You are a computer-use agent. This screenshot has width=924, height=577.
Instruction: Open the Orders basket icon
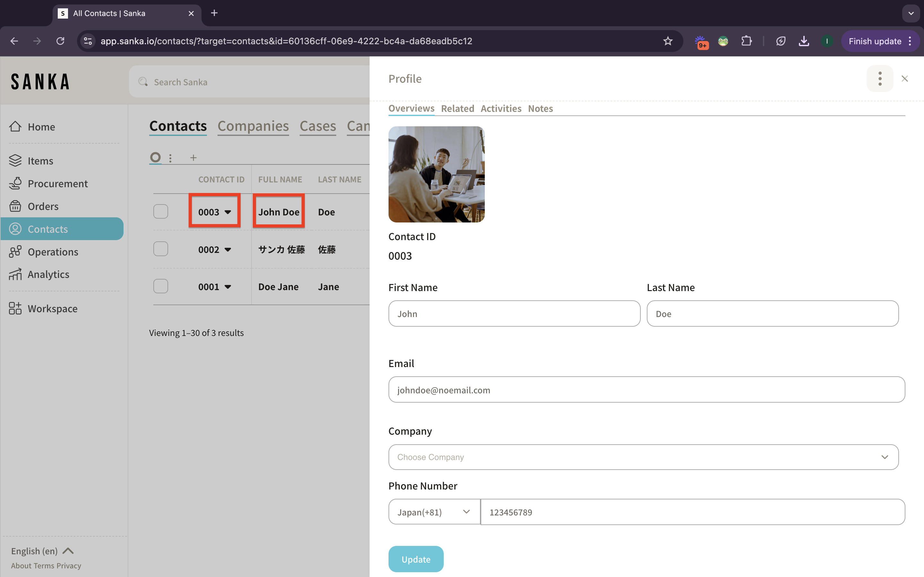[x=15, y=206]
